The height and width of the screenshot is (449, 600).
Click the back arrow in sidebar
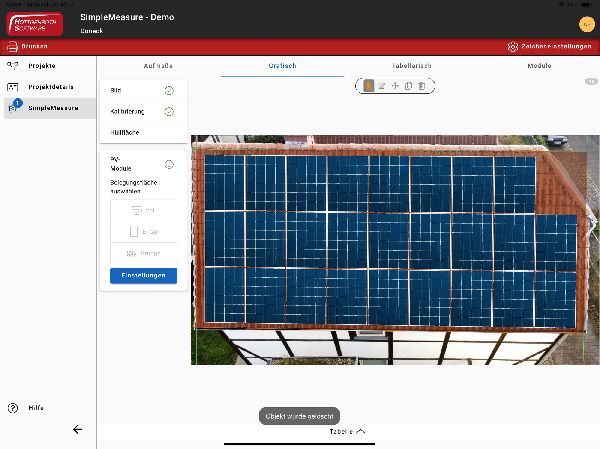[77, 429]
